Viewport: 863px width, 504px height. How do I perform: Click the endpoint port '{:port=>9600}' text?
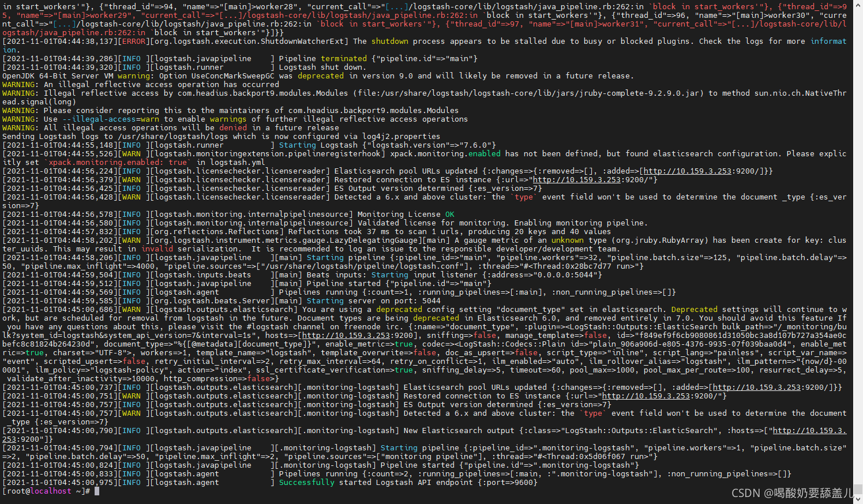click(508, 483)
